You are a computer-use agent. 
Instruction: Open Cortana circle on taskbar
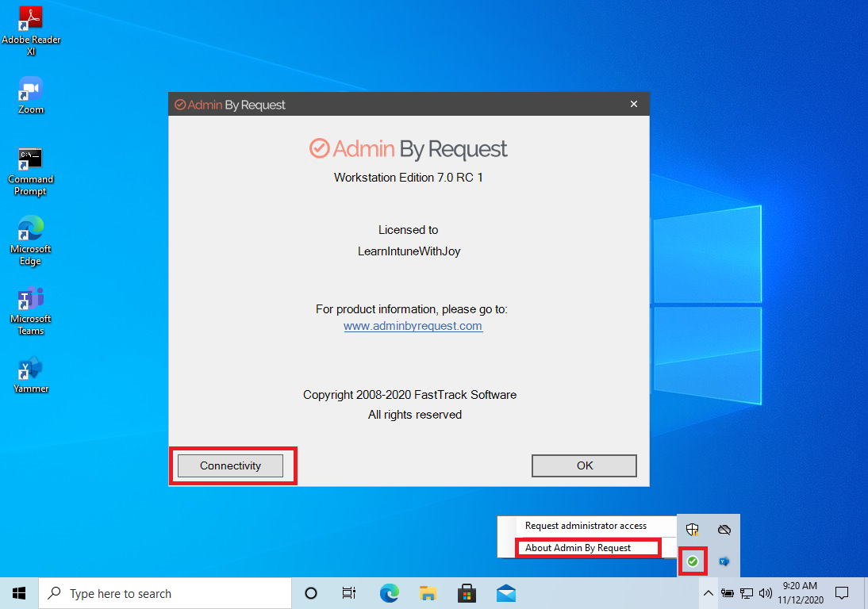[x=311, y=593]
